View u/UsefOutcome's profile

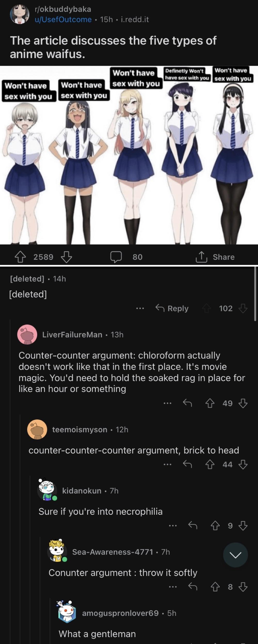click(x=63, y=20)
